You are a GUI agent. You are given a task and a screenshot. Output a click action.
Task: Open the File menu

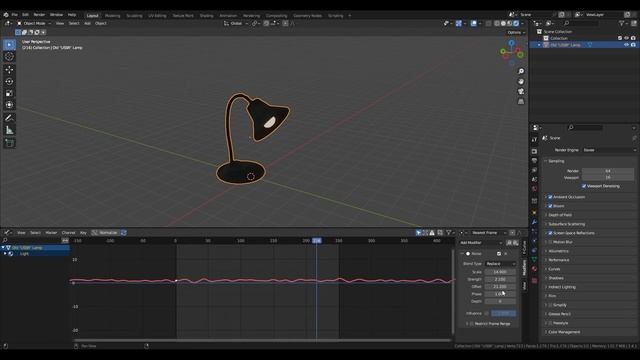(x=14, y=15)
